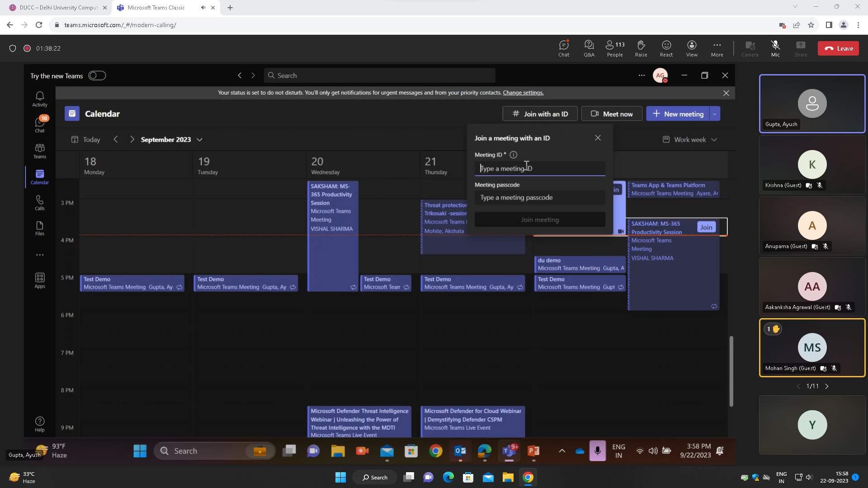Viewport: 868px width, 488px height.
Task: Go to next week in calendar
Action: tap(132, 140)
